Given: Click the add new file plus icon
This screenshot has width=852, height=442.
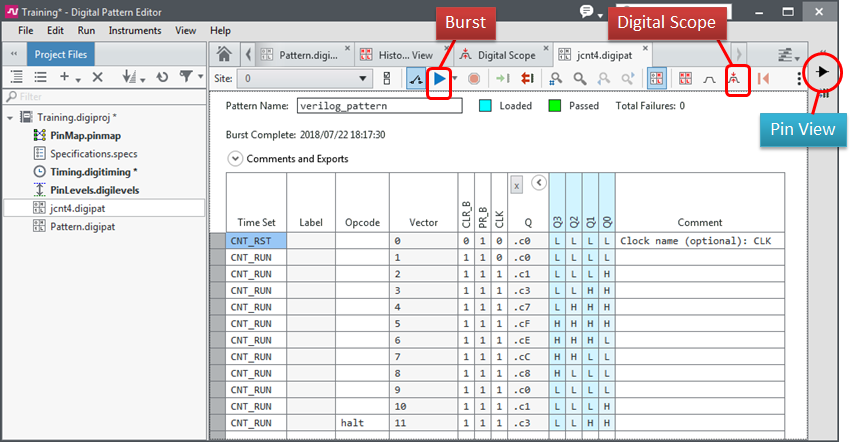Looking at the screenshot, I should pyautogui.click(x=64, y=77).
